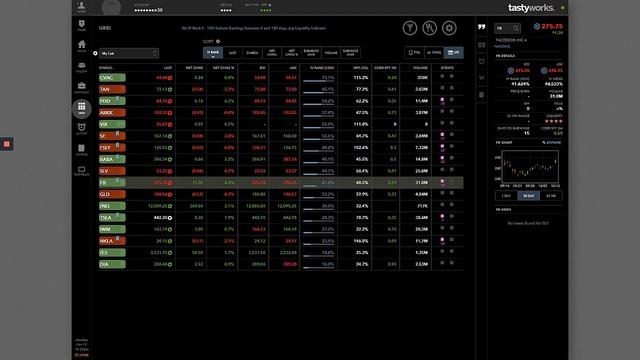
Task: Click the earnings event icon in FB row
Action: 442,182
